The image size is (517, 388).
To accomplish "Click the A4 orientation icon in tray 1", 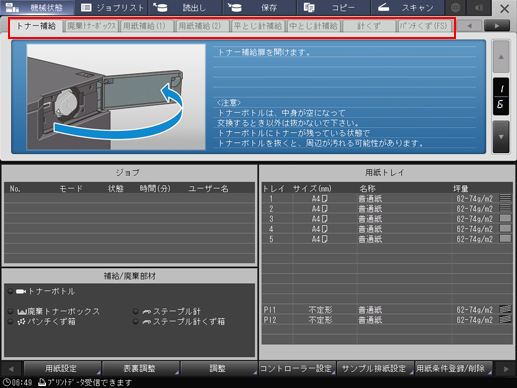I will (x=324, y=199).
